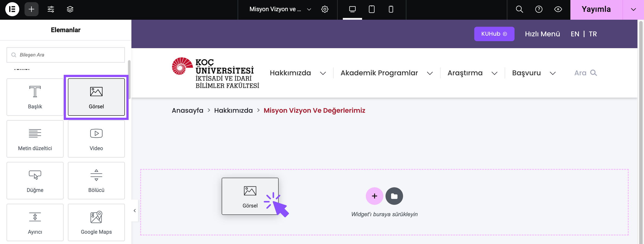Open page settings gear icon
Image resolution: width=644 pixels, height=244 pixels.
pos(325,9)
